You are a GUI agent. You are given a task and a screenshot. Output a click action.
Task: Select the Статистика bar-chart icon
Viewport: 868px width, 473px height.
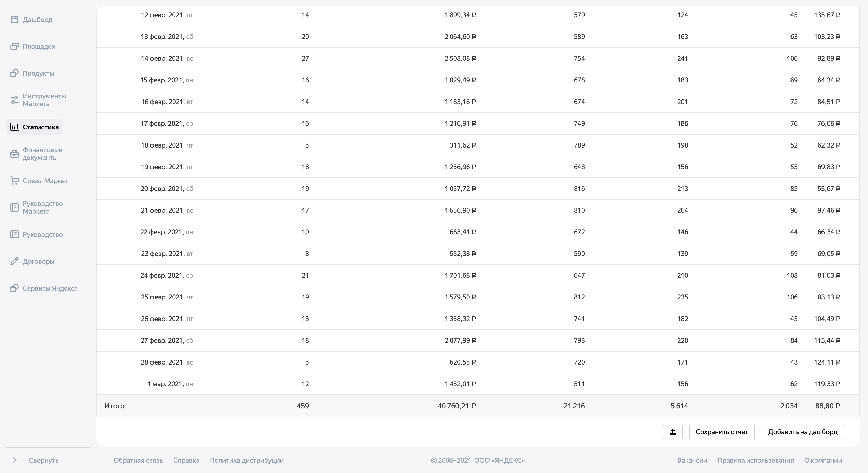(14, 127)
